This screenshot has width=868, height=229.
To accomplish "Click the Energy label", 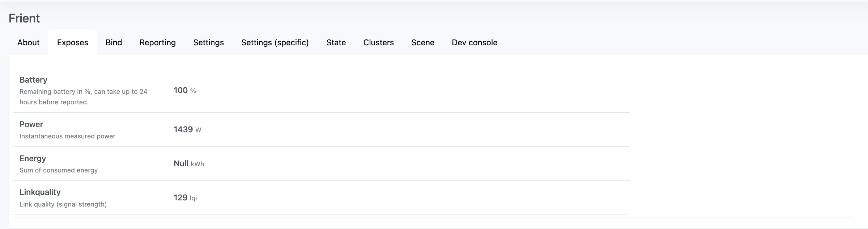I will (33, 158).
